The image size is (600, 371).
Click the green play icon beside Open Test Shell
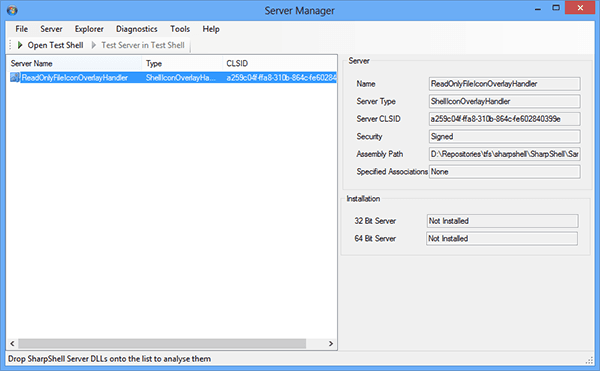click(20, 45)
